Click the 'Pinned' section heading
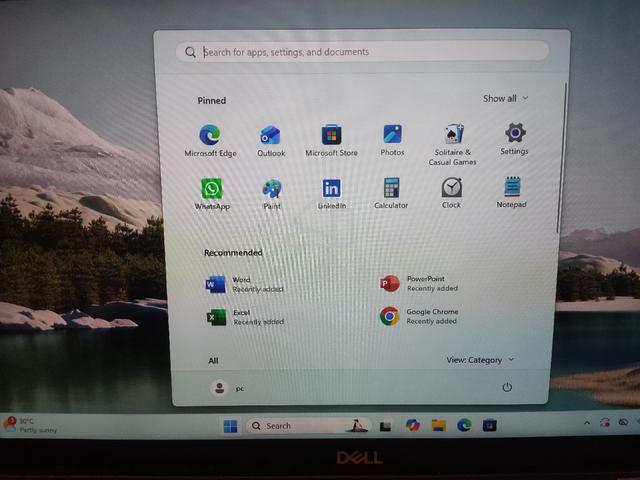The image size is (640, 480). point(212,100)
